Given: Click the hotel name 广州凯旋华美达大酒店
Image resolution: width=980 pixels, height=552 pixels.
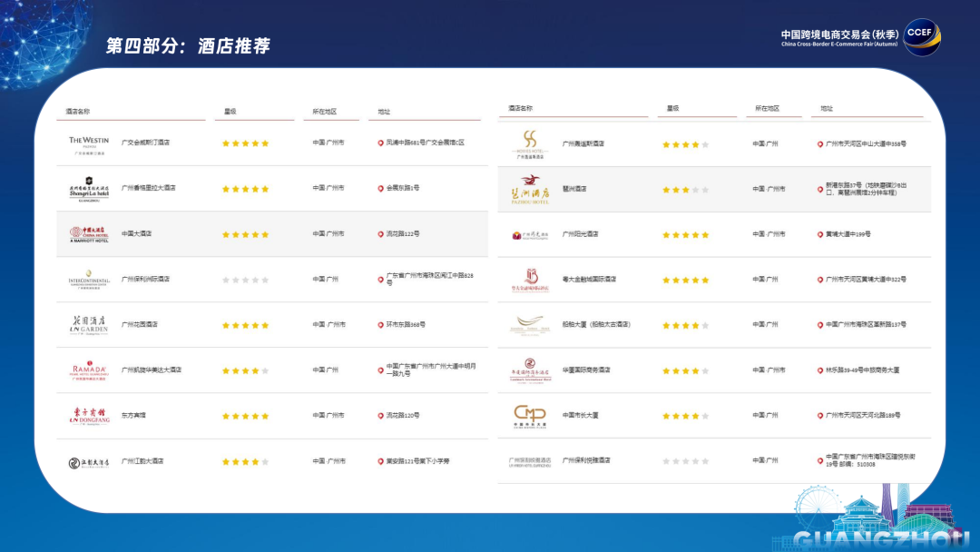Looking at the screenshot, I should (152, 370).
